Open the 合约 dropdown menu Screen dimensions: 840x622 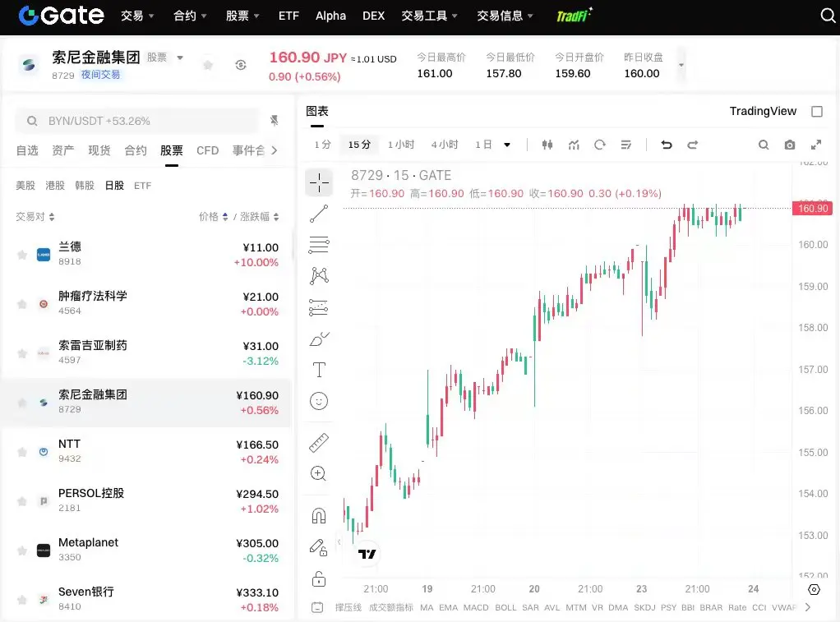tap(190, 16)
